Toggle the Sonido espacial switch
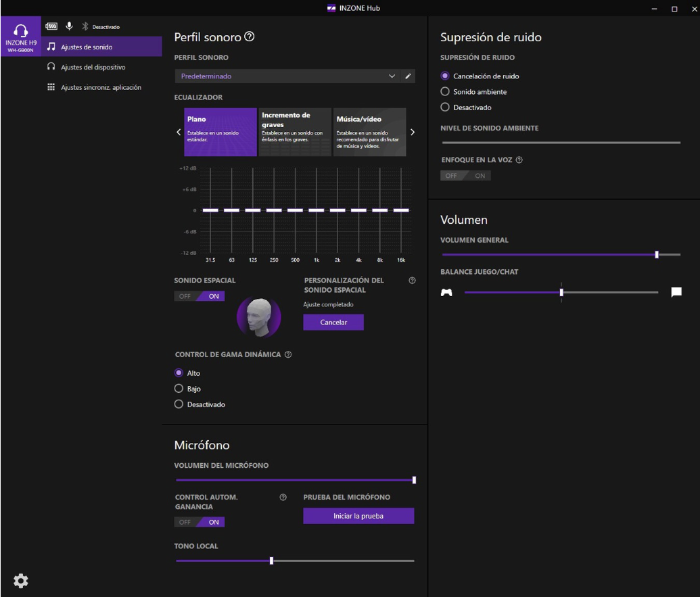This screenshot has height=597, width=700. (199, 296)
